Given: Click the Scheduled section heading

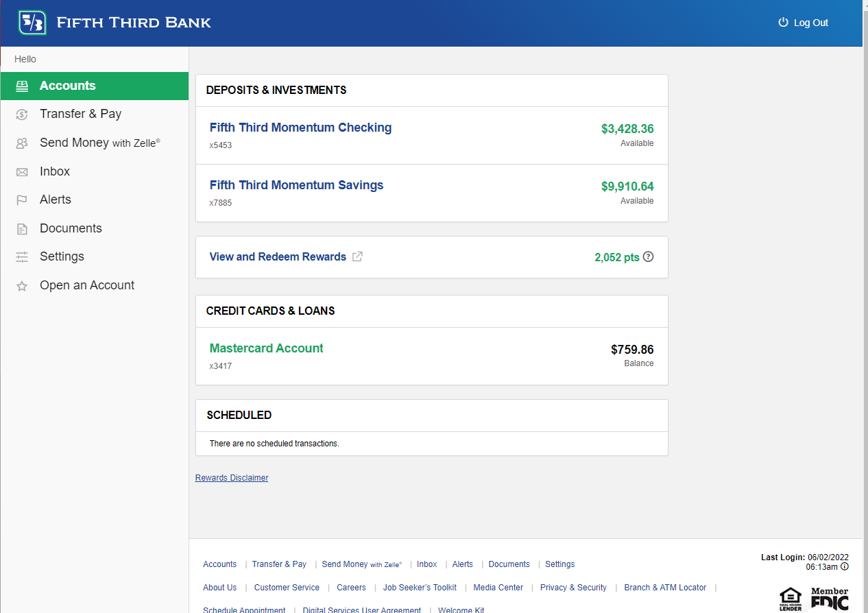Looking at the screenshot, I should pyautogui.click(x=239, y=415).
